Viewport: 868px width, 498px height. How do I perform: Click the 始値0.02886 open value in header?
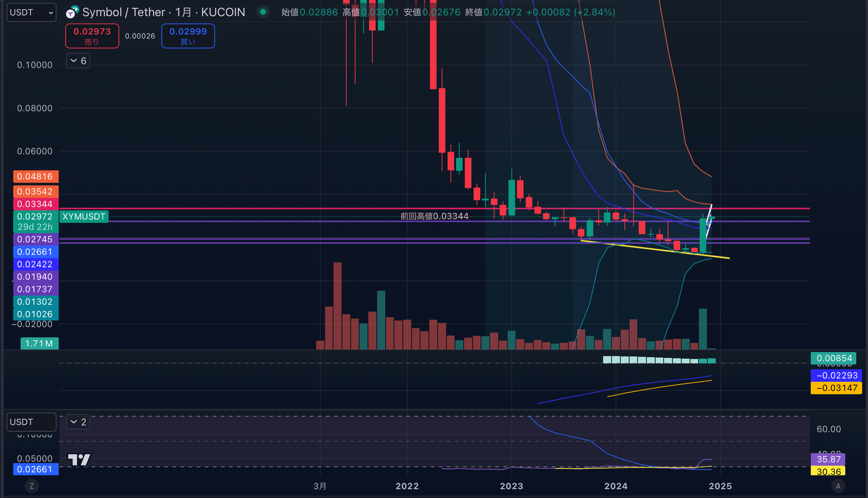click(310, 12)
